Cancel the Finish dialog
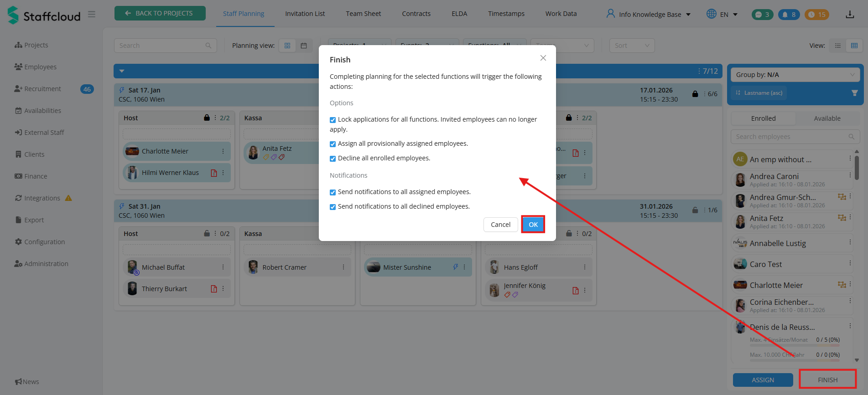 500,225
